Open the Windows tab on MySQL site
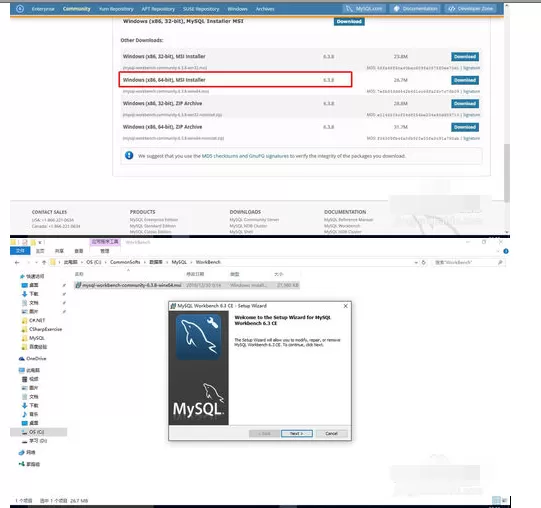Screen dimensions: 541x508 point(237,9)
